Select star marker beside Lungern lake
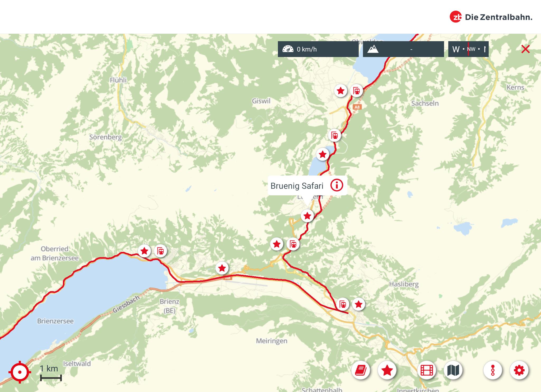The height and width of the screenshot is (392, 541). (x=323, y=154)
